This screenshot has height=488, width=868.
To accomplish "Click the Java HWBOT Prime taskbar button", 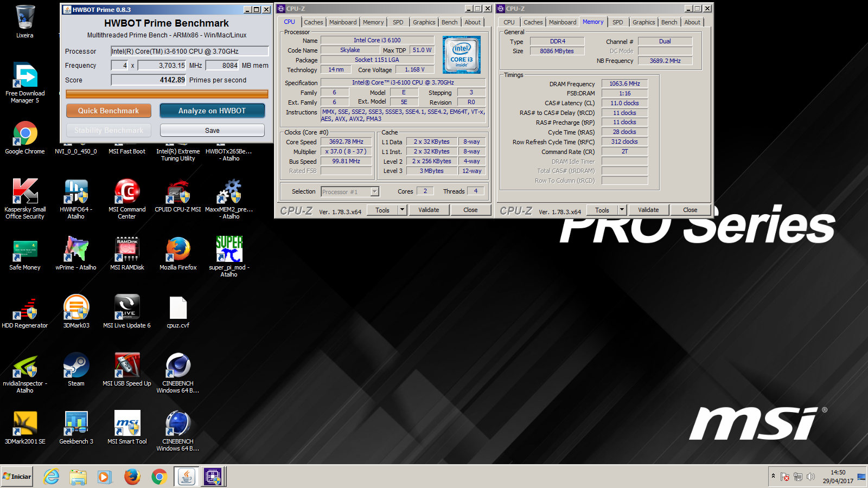I will click(187, 477).
